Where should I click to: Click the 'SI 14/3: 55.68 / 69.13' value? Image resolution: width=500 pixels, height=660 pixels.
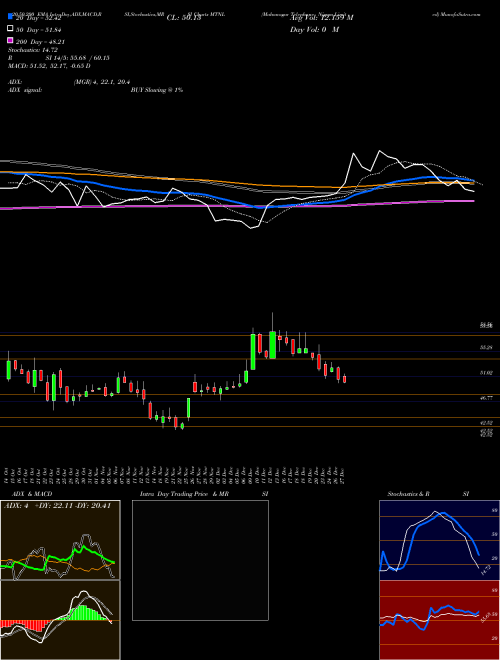click(x=78, y=58)
